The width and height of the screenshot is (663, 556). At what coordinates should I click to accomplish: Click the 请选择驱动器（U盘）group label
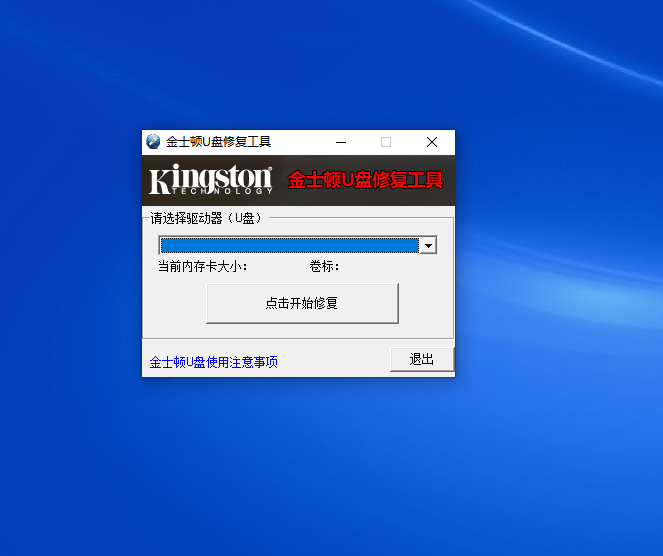click(206, 218)
